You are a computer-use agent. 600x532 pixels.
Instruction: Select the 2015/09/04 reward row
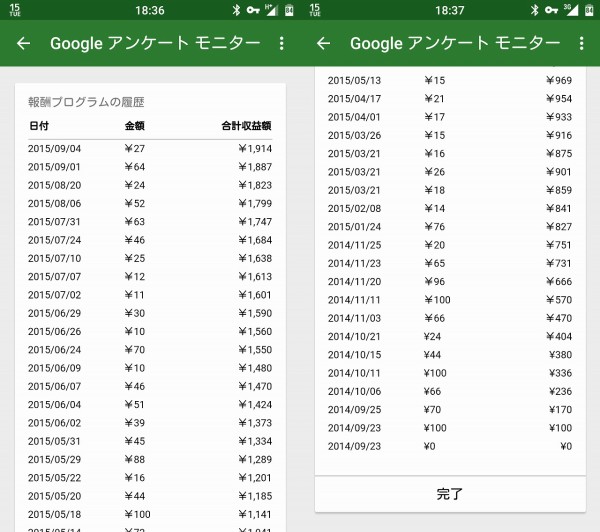(150, 148)
